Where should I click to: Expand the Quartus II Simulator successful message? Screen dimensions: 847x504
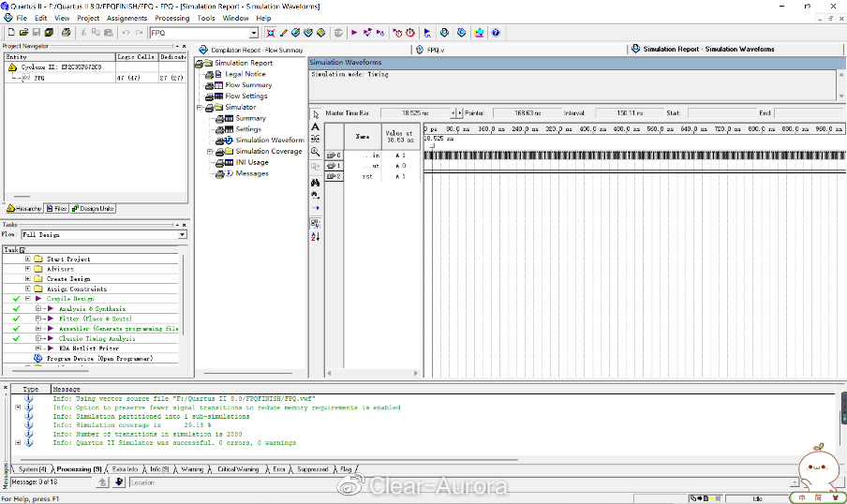(17, 442)
